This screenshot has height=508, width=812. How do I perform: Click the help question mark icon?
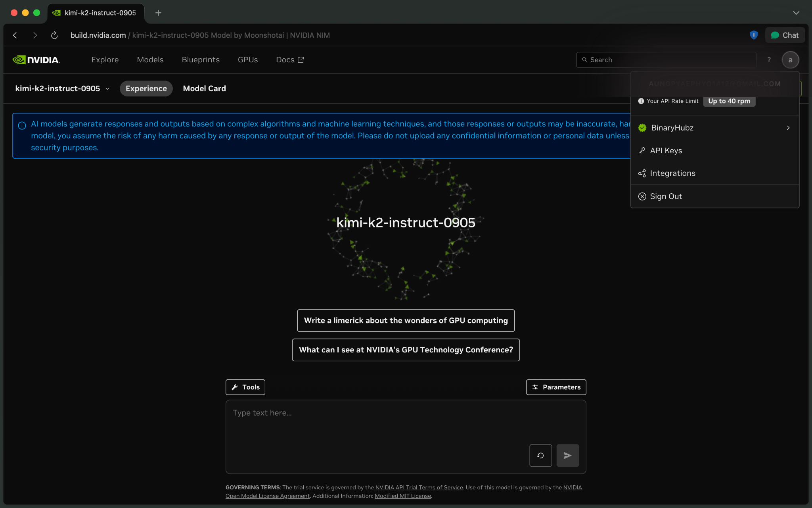pos(769,60)
